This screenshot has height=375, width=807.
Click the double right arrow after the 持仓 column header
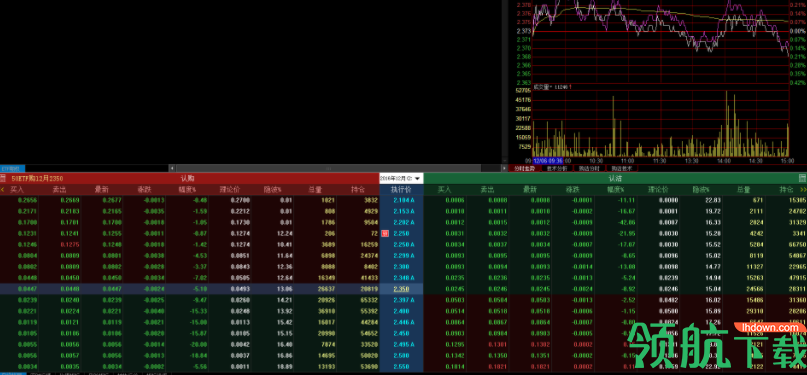(803, 189)
